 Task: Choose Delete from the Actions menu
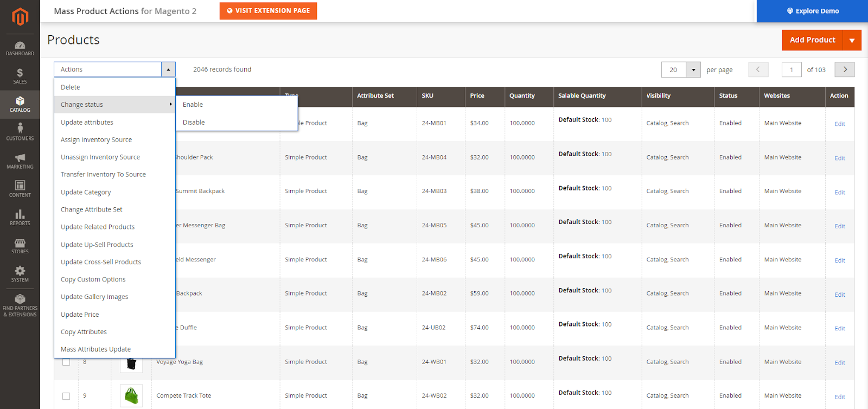(x=114, y=87)
